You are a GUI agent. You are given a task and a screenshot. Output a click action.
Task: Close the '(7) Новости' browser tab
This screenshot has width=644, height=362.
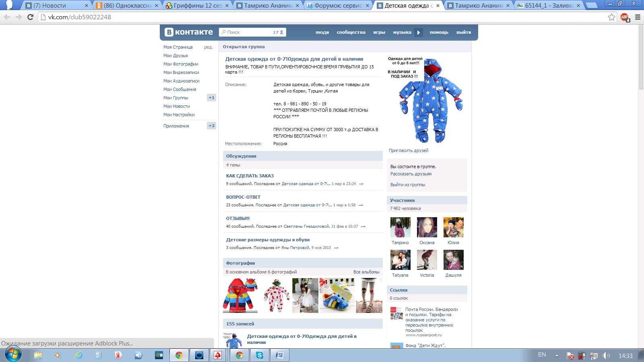coord(87,6)
